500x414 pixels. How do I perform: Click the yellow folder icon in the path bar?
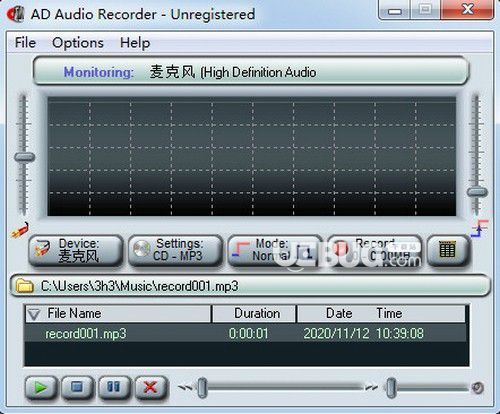(25, 286)
